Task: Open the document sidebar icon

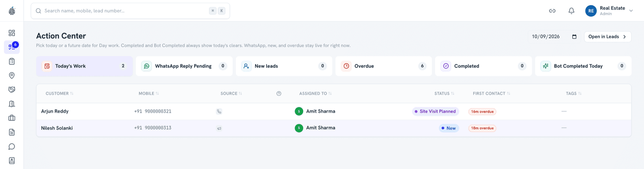Action: 12,132
